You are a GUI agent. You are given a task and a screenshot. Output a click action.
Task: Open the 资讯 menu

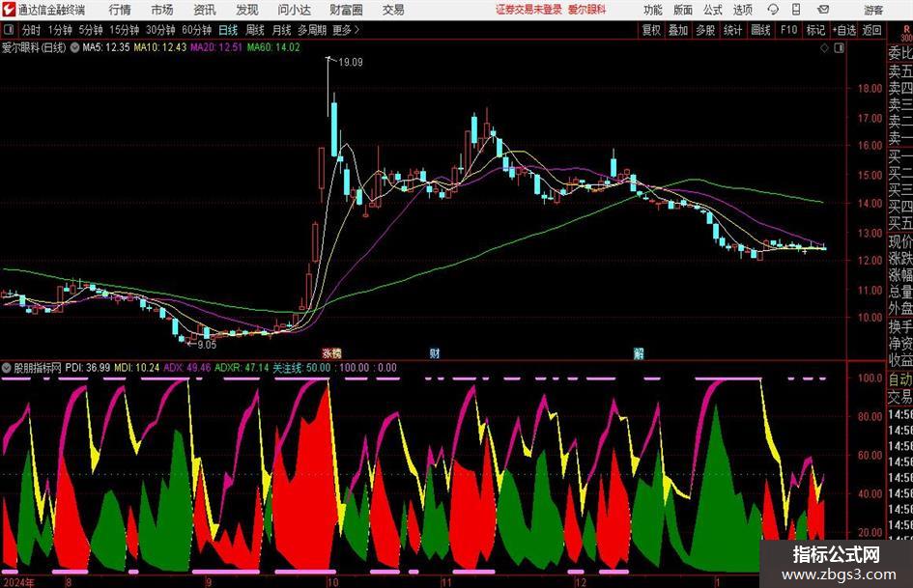point(205,10)
